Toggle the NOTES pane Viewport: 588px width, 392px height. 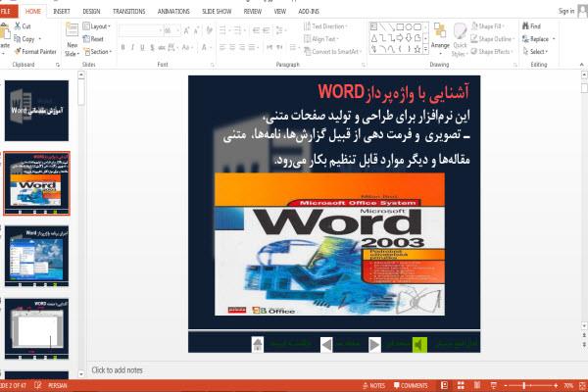coord(374,385)
